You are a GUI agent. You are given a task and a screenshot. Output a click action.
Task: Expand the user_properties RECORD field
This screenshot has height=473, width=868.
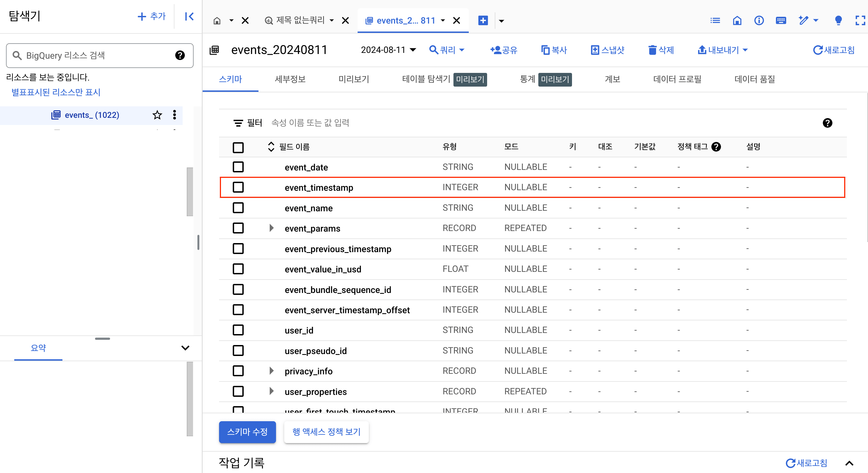[272, 391]
